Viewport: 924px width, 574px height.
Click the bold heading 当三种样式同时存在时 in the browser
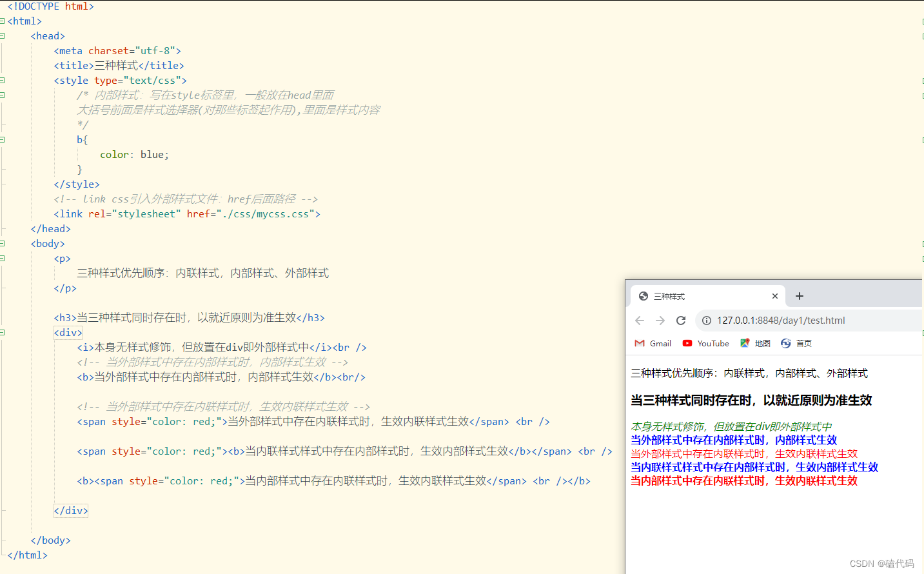[751, 401]
